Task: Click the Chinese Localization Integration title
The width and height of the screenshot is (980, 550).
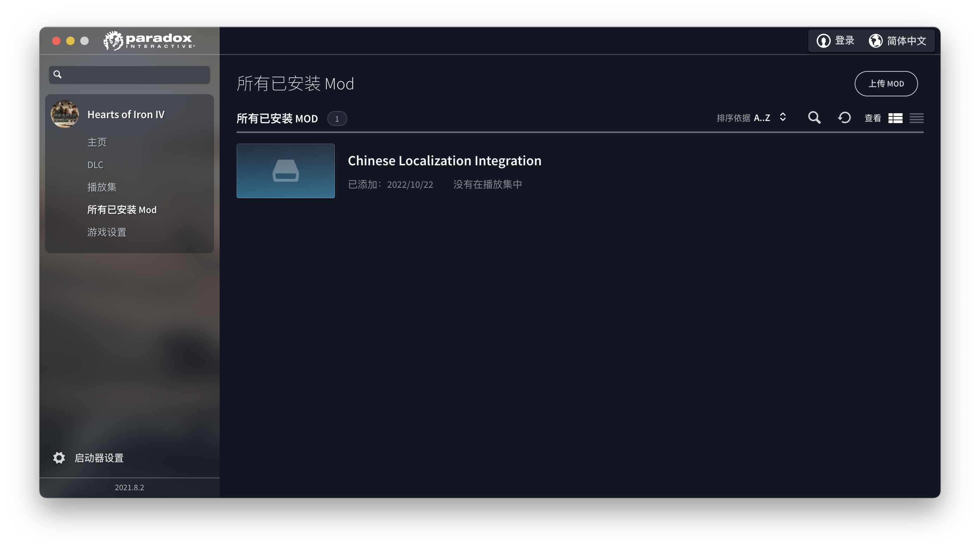Action: (444, 161)
